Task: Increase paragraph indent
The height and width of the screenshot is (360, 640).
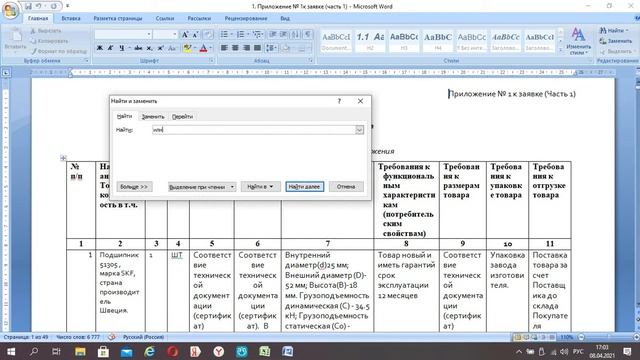Action: 283,35
